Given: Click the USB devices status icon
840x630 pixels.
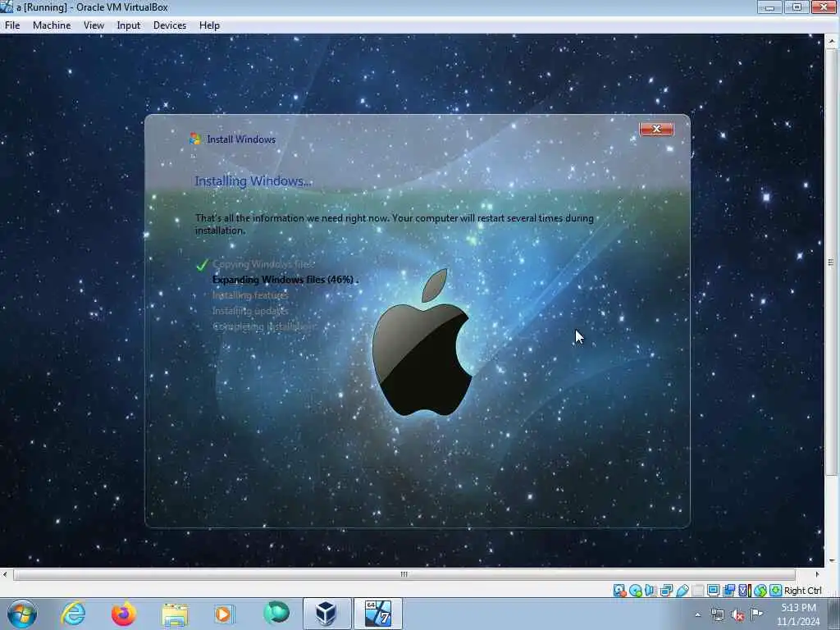Looking at the screenshot, I should click(682, 591).
